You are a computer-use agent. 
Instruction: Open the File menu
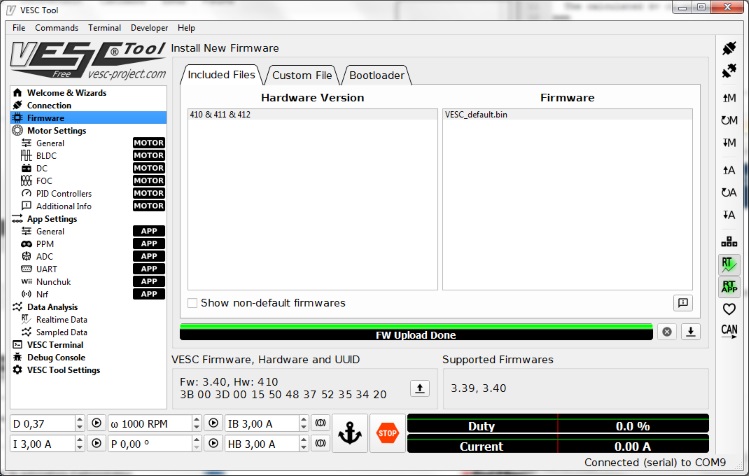(x=19, y=28)
